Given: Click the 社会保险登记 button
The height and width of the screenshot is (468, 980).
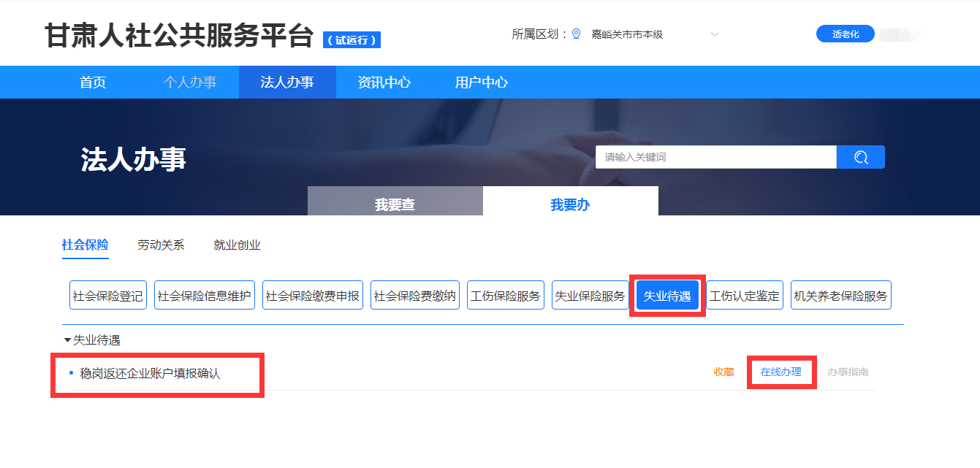Looking at the screenshot, I should pyautogui.click(x=108, y=296).
